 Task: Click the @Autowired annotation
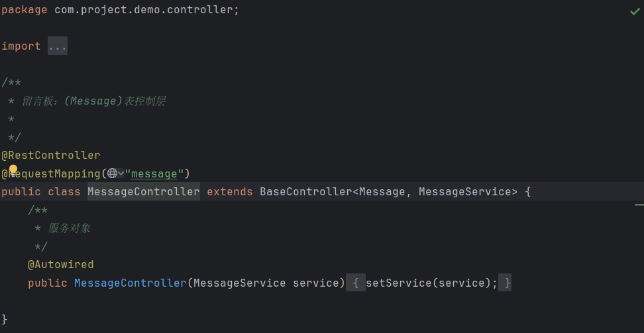(x=61, y=264)
